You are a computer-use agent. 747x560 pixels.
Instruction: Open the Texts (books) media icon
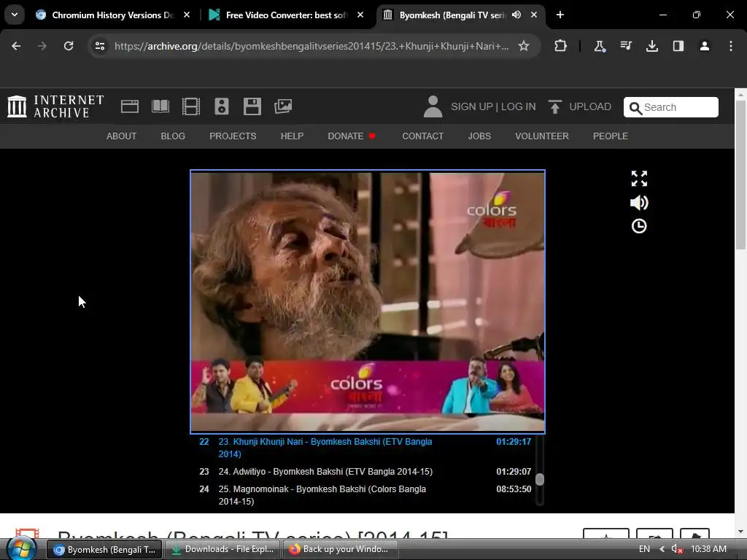point(160,106)
